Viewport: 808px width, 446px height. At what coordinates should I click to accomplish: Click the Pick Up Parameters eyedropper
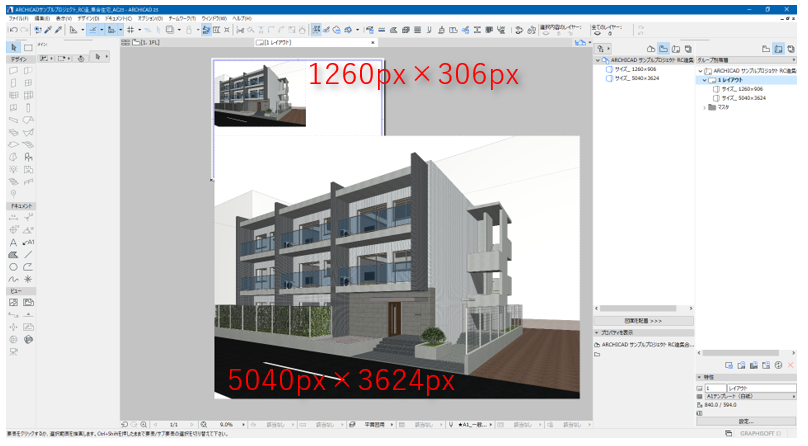[48, 30]
